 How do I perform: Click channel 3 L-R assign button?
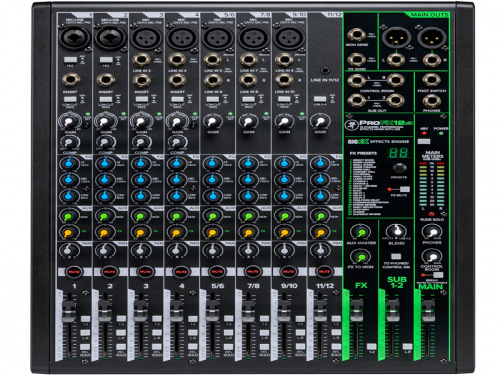(x=157, y=333)
